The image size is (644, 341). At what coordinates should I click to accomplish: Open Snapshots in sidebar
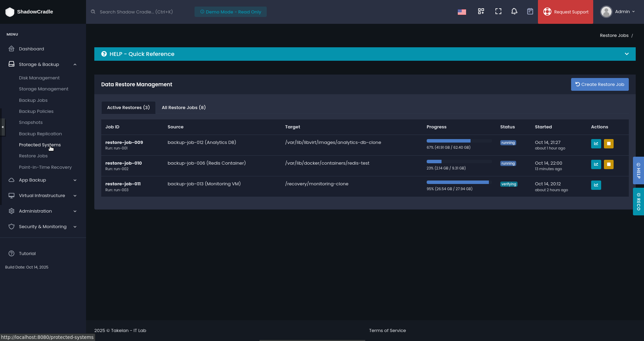point(31,122)
